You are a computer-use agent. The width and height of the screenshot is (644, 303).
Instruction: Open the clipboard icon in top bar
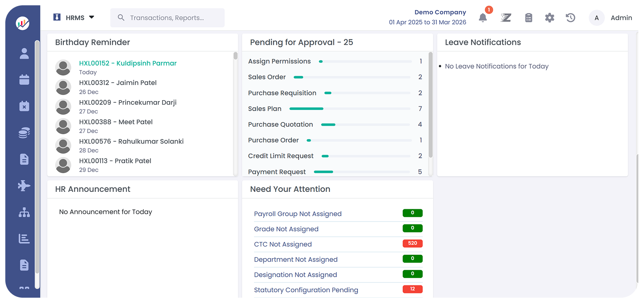tap(528, 18)
